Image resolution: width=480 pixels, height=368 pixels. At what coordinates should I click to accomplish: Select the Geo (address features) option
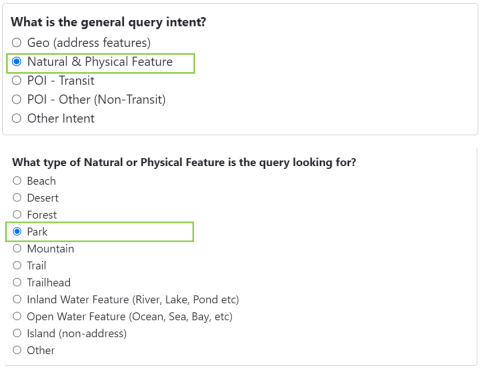click(x=17, y=43)
